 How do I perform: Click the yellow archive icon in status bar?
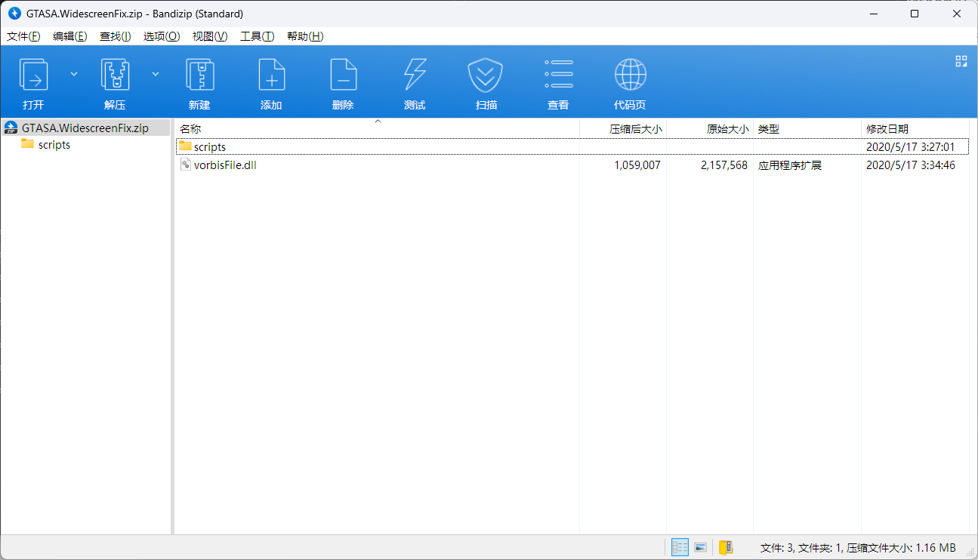pos(726,547)
